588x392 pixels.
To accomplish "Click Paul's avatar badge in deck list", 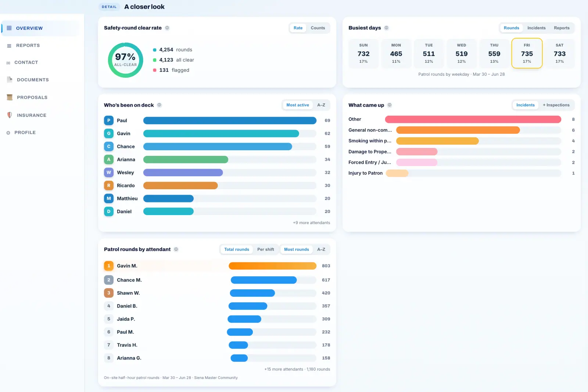I will coord(109,121).
